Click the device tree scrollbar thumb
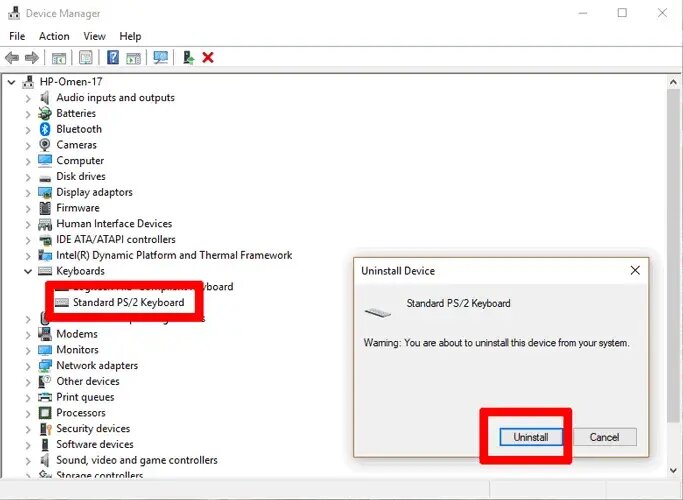The height and width of the screenshot is (500, 683). [673, 256]
